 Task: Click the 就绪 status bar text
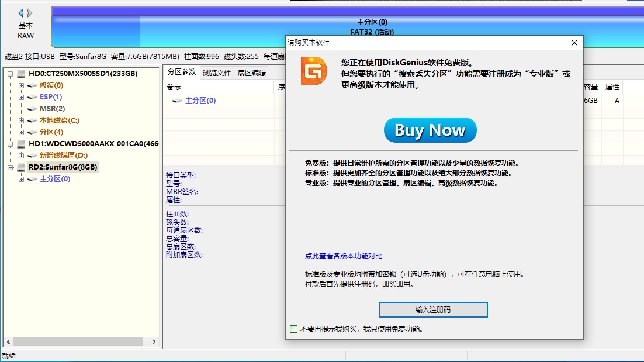tap(9, 356)
